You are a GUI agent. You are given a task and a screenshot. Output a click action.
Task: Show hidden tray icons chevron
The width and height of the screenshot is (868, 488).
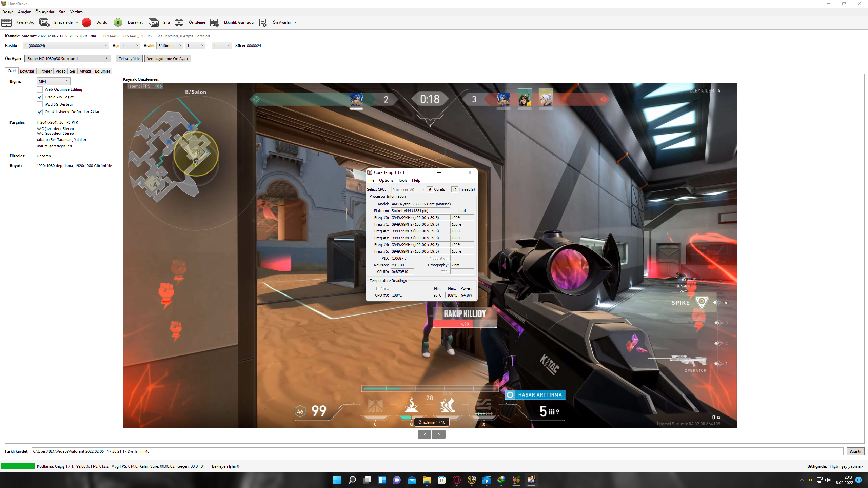[x=802, y=480]
